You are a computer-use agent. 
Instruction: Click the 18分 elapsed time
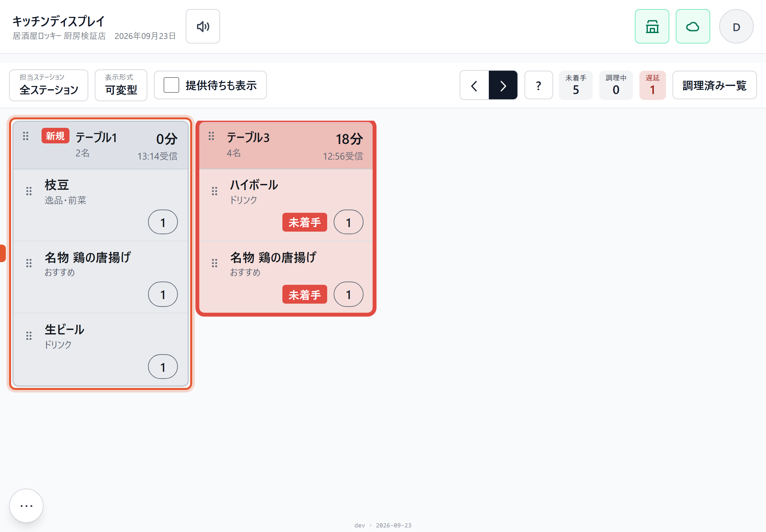(349, 139)
